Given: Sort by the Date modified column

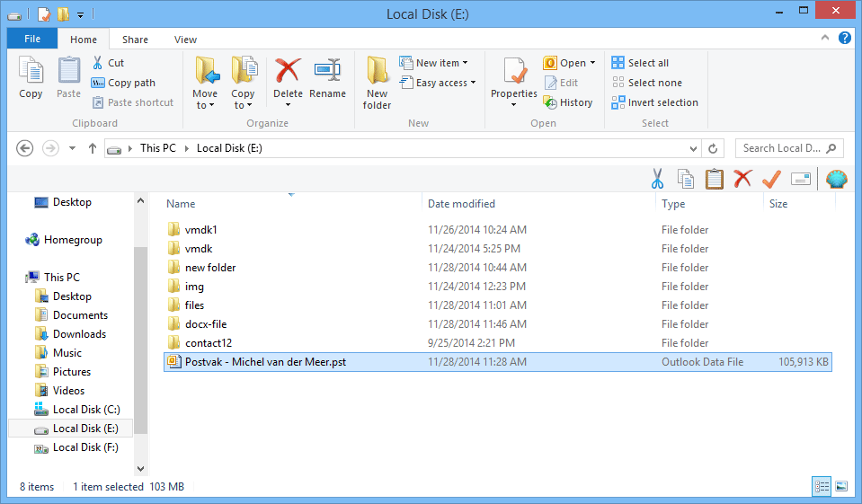Looking at the screenshot, I should tap(461, 204).
